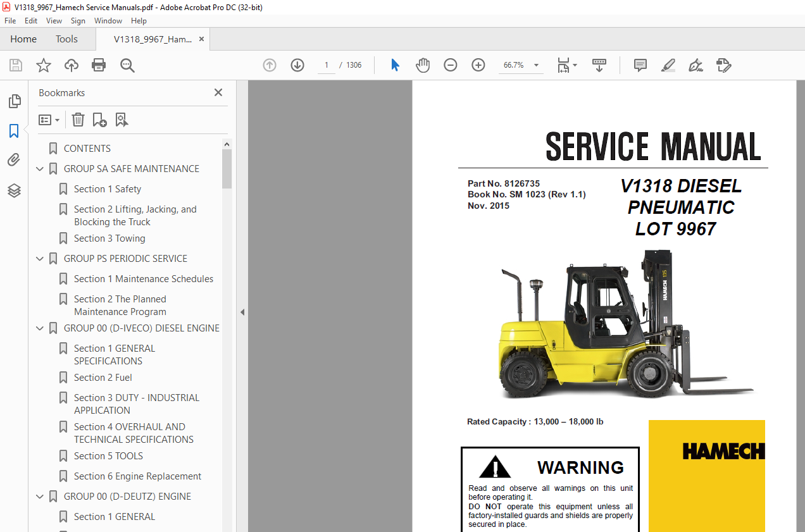The height and width of the screenshot is (532, 805).
Task: Add a comment with speech bubble icon
Action: coord(640,65)
